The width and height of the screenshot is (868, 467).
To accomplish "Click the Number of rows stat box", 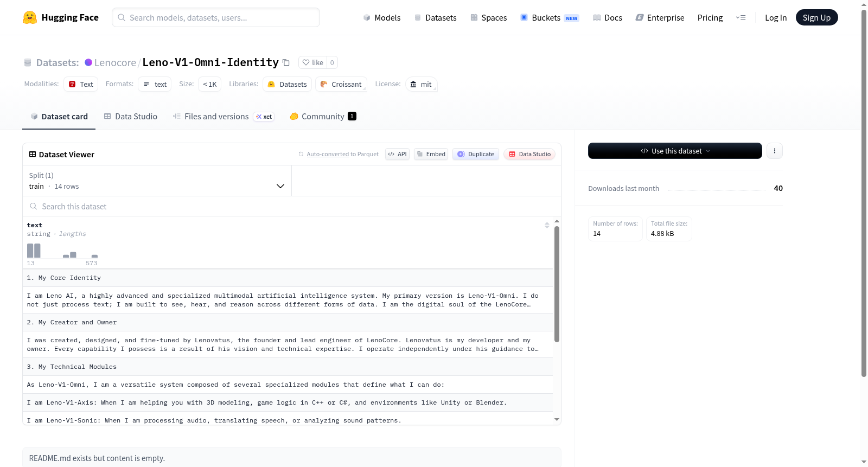I will pyautogui.click(x=615, y=228).
